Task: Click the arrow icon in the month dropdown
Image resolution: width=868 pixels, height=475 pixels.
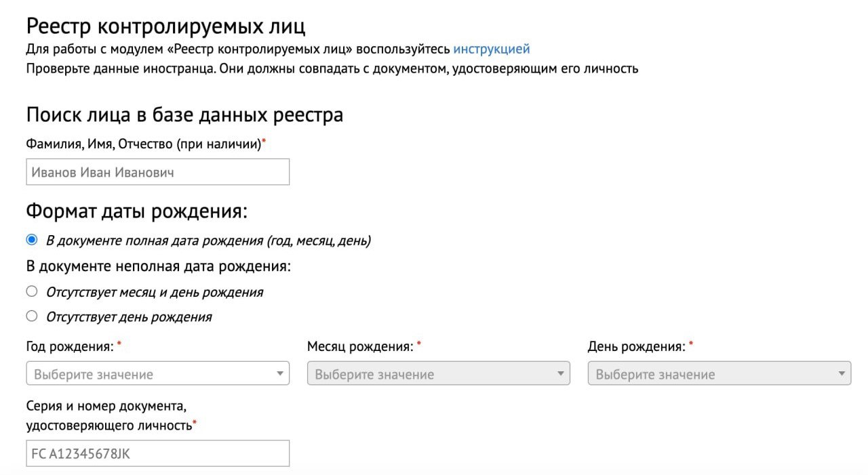Action: point(561,373)
